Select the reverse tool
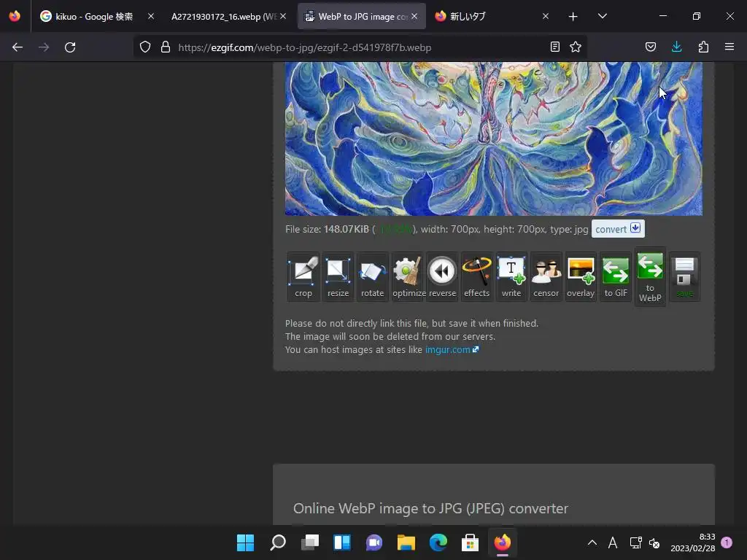 coord(442,277)
